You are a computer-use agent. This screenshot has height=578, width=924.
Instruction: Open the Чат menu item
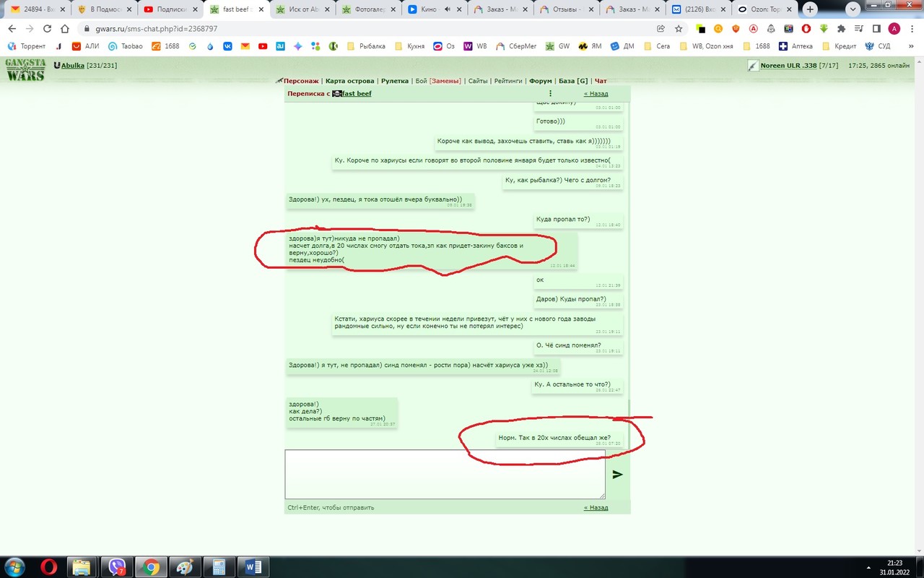[x=601, y=81]
